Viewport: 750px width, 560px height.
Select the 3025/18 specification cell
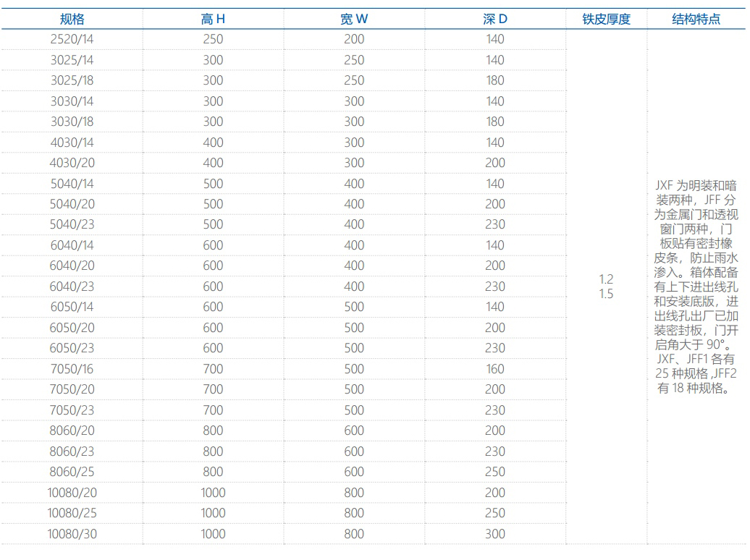(72, 80)
